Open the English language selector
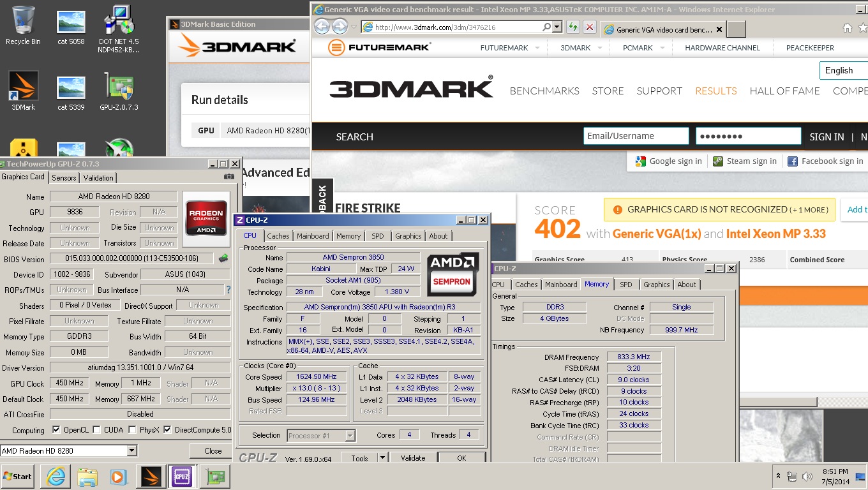Image resolution: width=868 pixels, height=490 pixels. (x=843, y=70)
